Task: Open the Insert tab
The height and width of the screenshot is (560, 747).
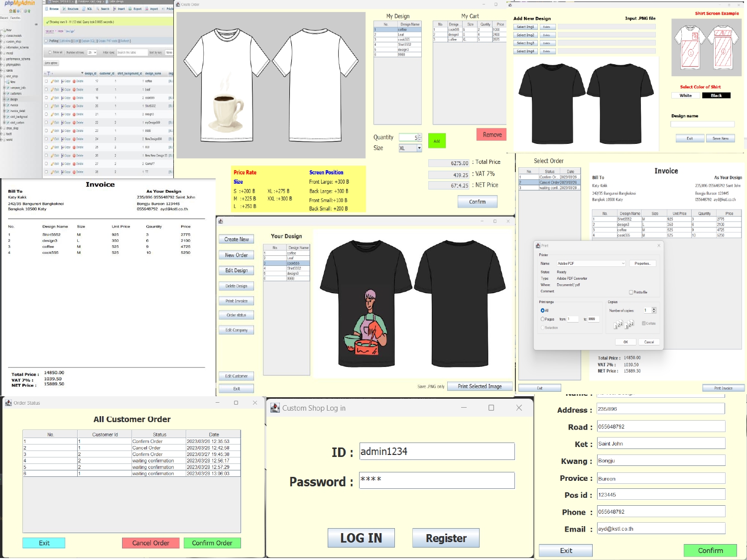Action: coord(119,9)
